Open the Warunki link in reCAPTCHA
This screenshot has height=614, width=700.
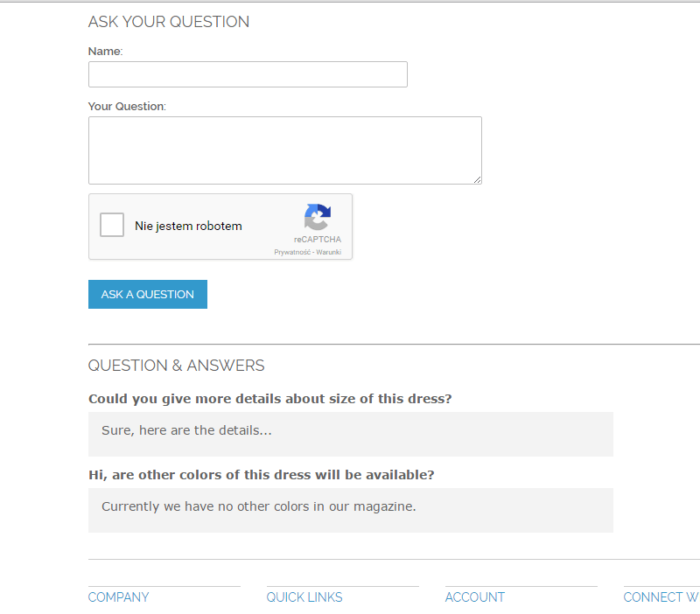(329, 252)
